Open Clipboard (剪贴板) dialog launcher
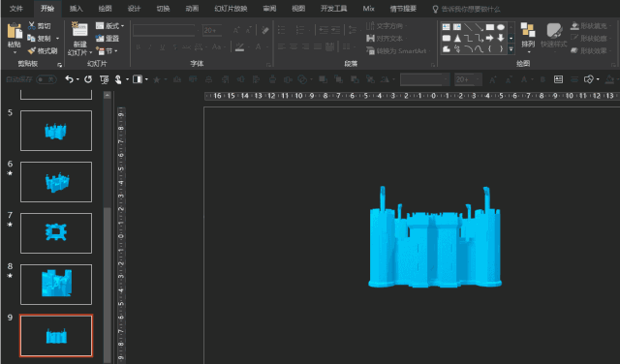This screenshot has width=620, height=364. pyautogui.click(x=60, y=65)
